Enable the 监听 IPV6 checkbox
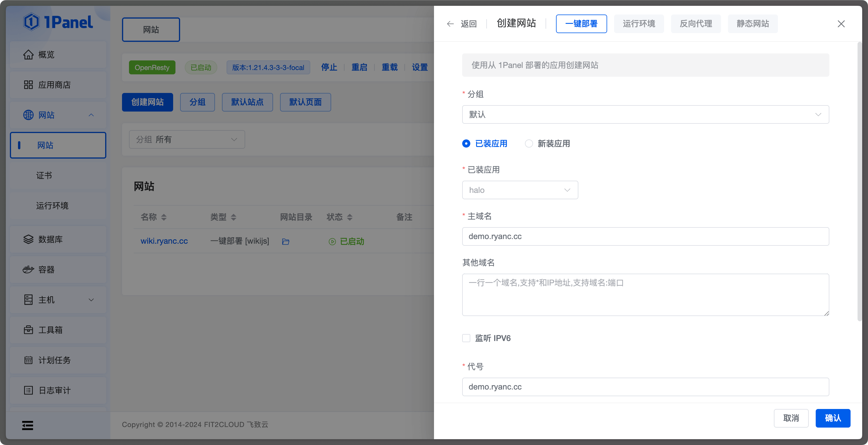 [466, 338]
